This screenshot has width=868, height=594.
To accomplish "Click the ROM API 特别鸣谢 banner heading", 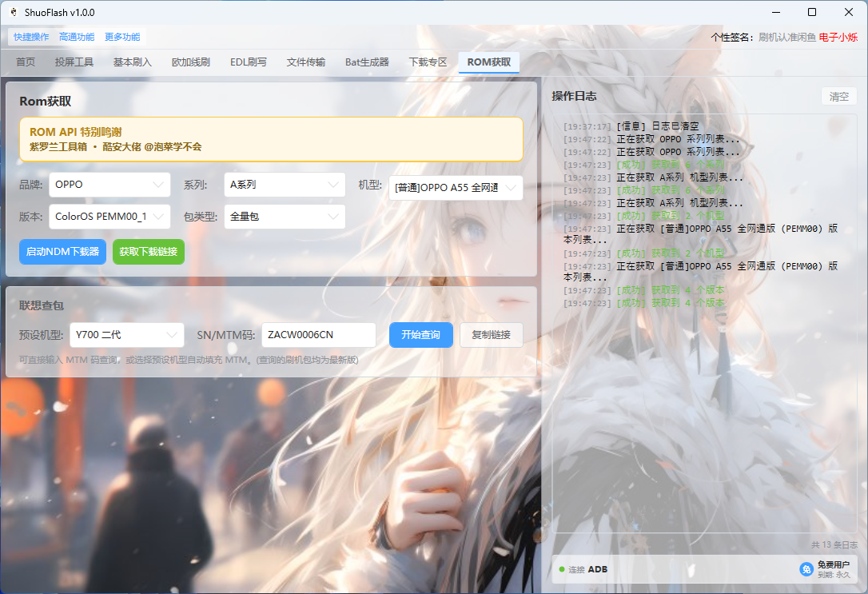I will click(75, 132).
